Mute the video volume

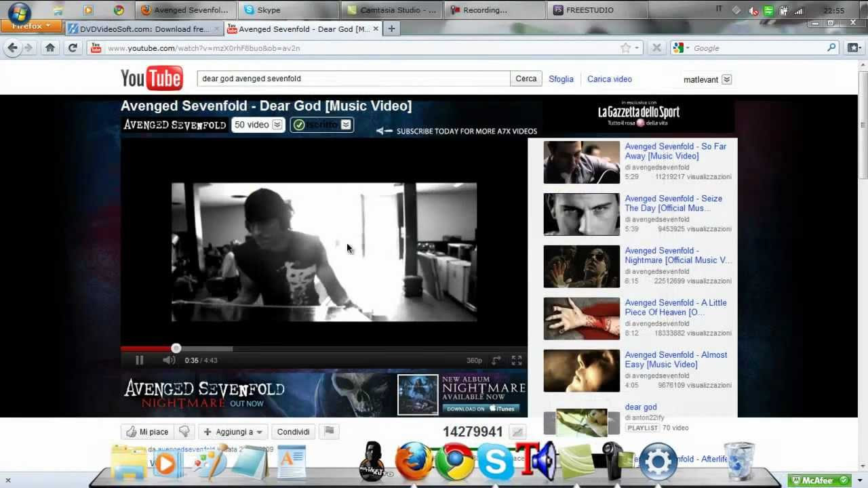[169, 360]
